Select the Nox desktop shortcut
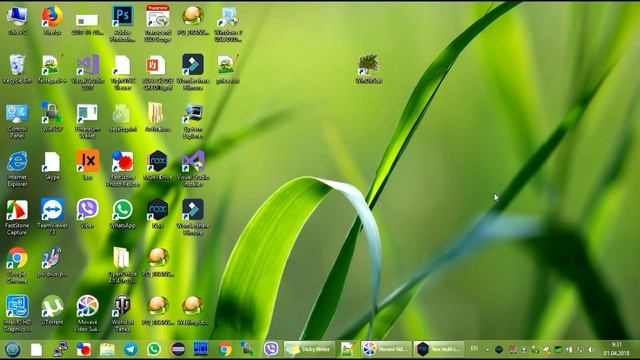 tap(158, 213)
